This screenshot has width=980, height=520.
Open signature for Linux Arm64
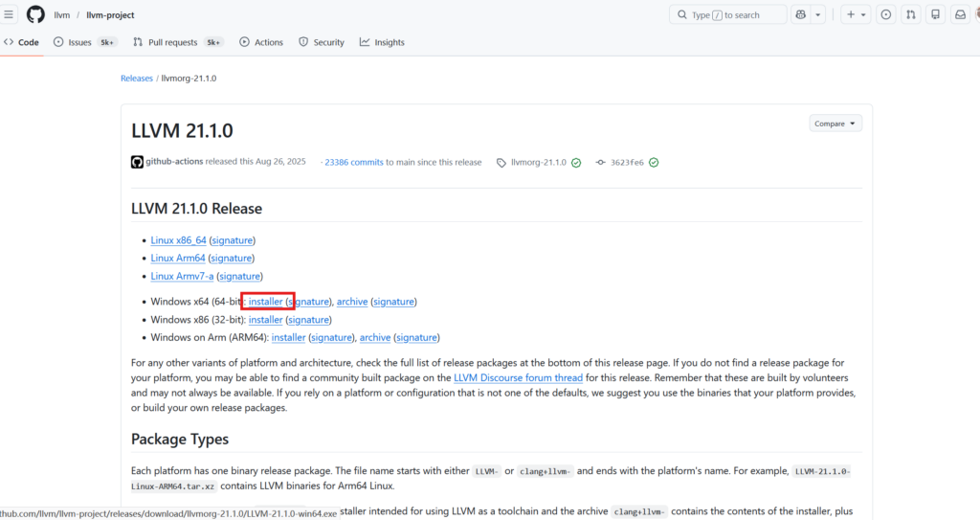232,258
